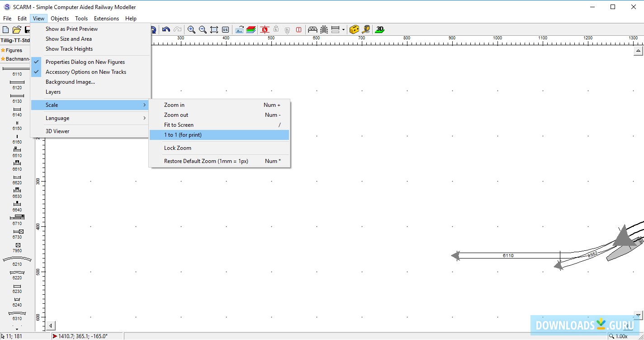Select the Bachmann library entry

pos(15,59)
